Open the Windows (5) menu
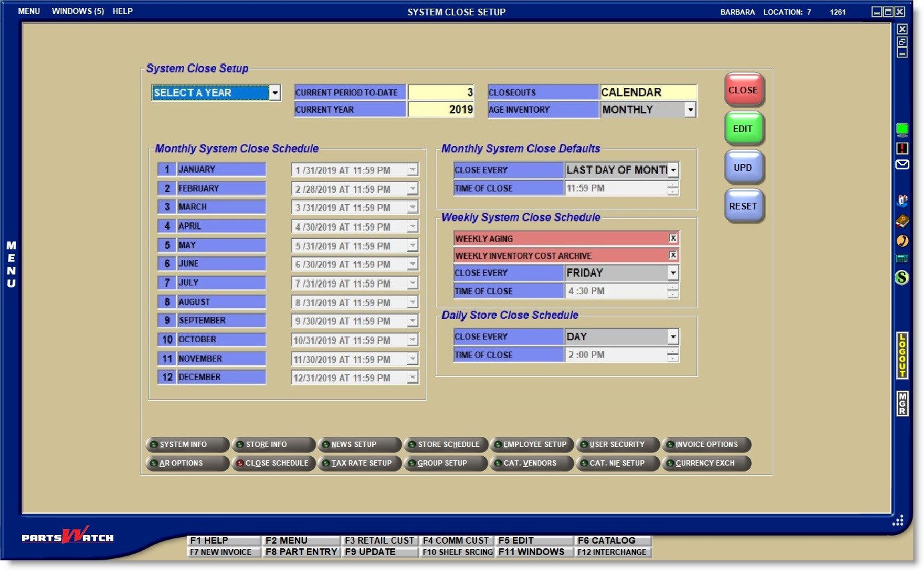Screen dimensions: 924x571 coord(78,11)
